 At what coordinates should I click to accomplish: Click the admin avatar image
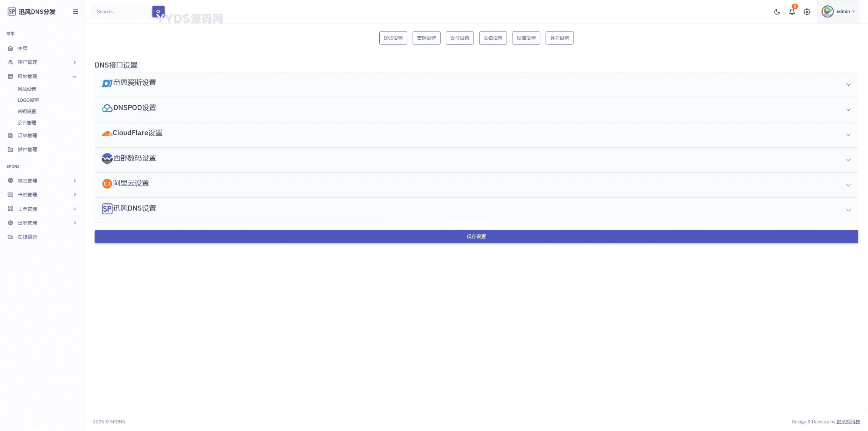[827, 11]
